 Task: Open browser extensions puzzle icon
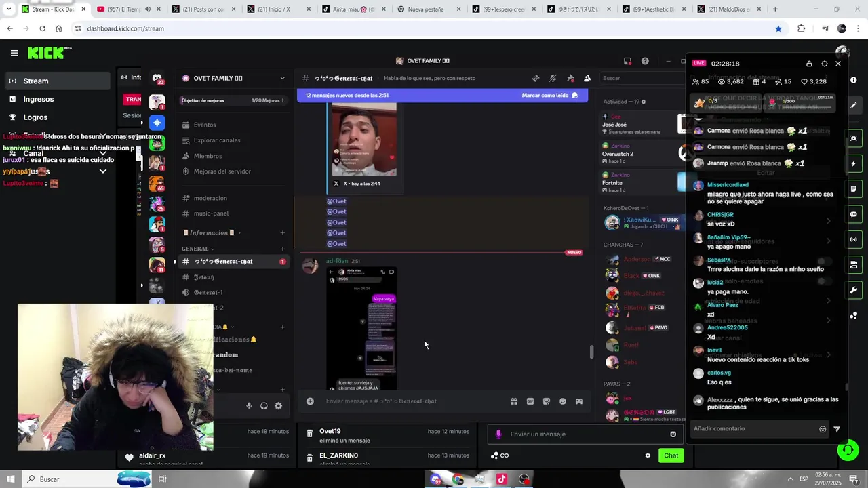click(x=801, y=28)
